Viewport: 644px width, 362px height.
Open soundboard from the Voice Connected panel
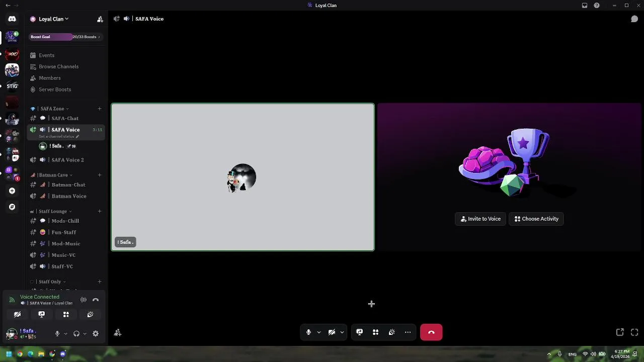(x=90, y=314)
